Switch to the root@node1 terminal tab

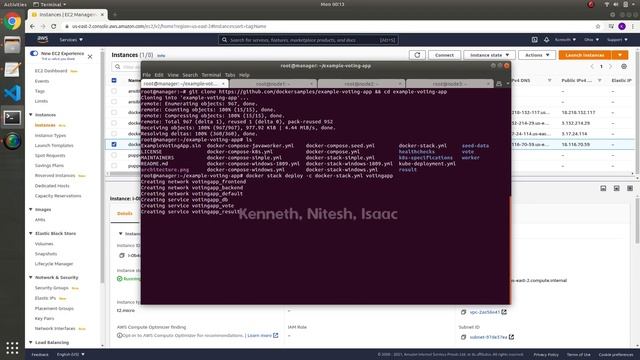click(x=273, y=84)
